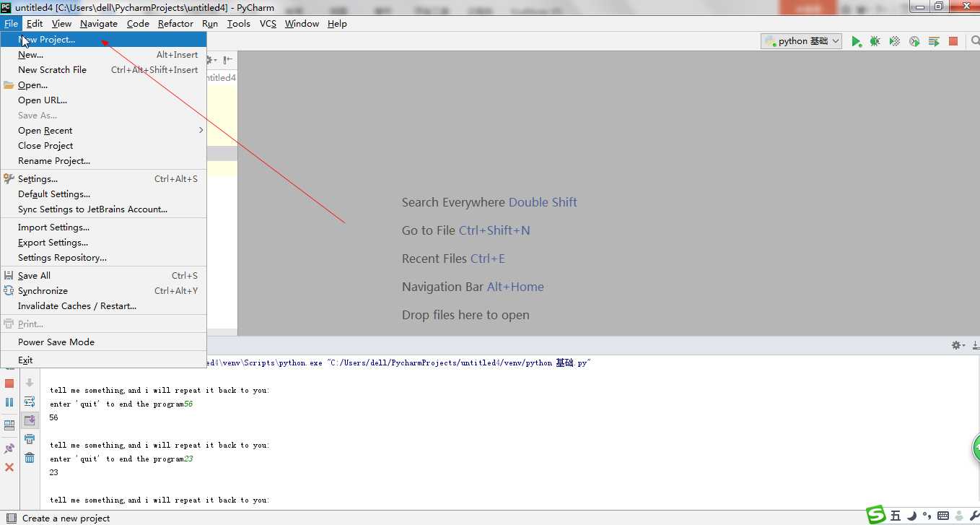Image resolution: width=980 pixels, height=525 pixels.
Task: Toggle soft-wrap in the Run console
Action: pyautogui.click(x=30, y=402)
